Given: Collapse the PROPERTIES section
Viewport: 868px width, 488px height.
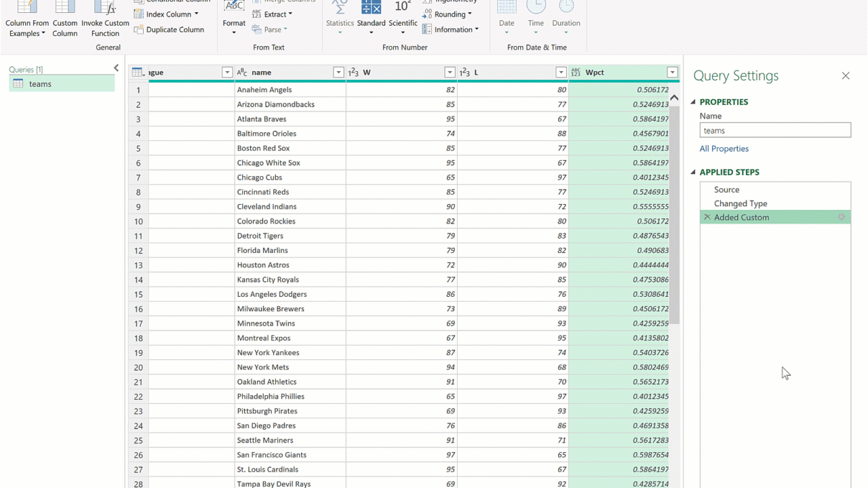Looking at the screenshot, I should 694,102.
